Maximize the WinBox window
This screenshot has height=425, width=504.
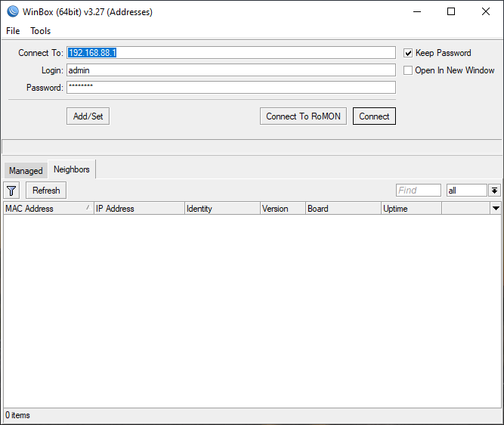coord(451,11)
